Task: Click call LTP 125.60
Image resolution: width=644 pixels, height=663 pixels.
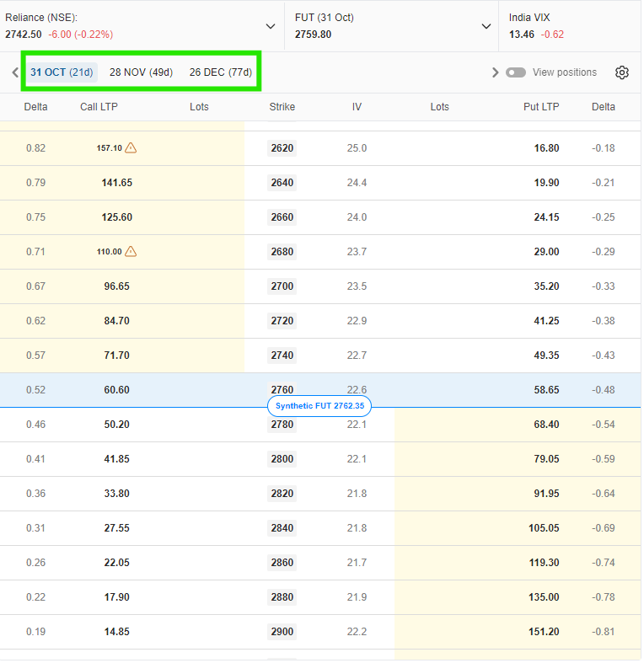Action: (117, 217)
